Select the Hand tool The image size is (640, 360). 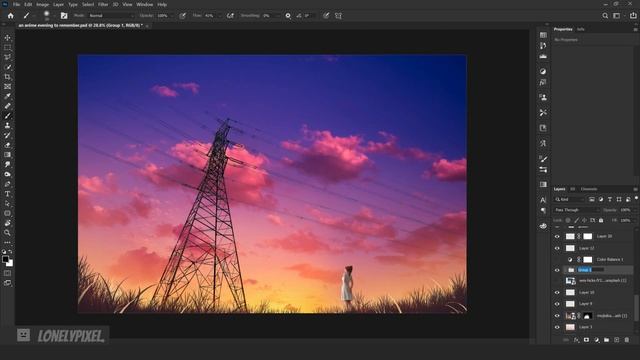7,223
